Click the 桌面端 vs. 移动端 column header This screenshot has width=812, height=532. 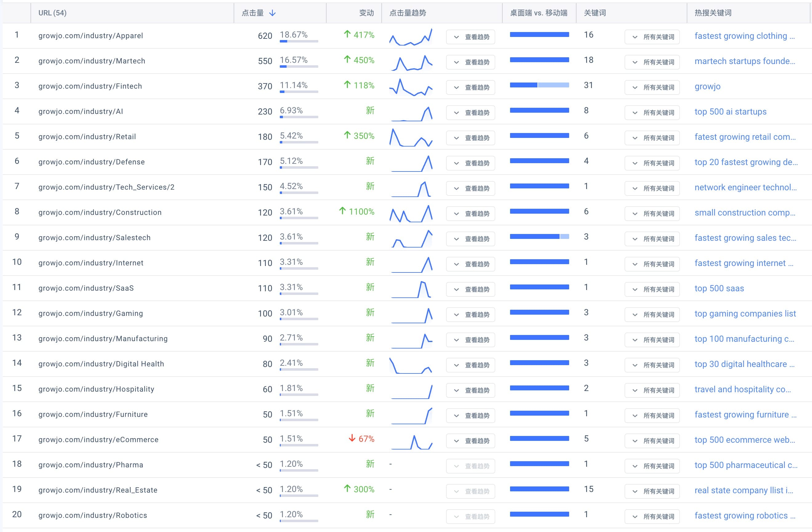click(539, 13)
